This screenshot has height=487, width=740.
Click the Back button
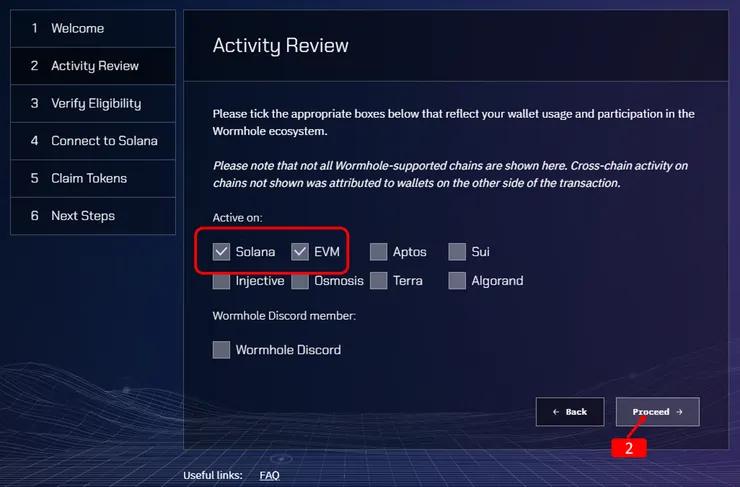click(x=570, y=411)
